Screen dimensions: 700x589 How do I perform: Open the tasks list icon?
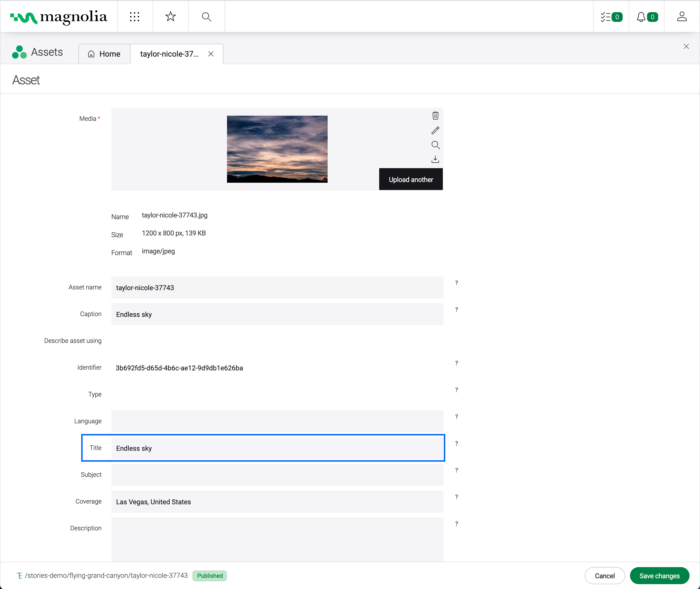pyautogui.click(x=611, y=17)
